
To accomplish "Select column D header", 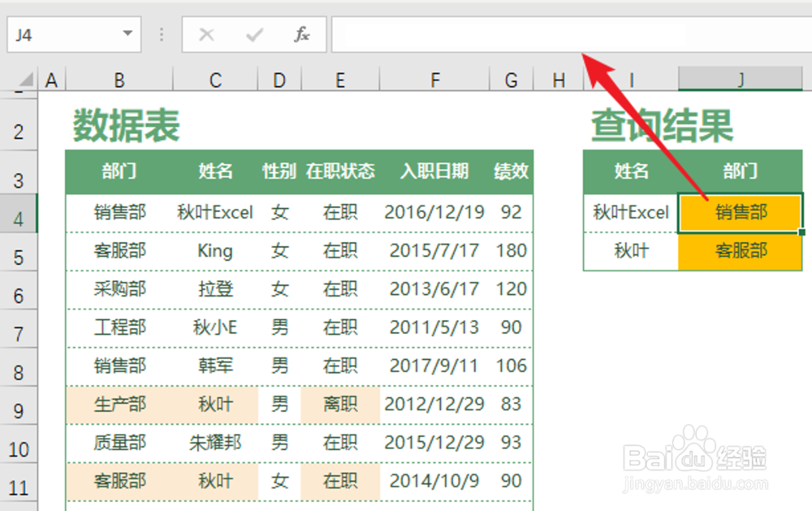I will tap(279, 80).
